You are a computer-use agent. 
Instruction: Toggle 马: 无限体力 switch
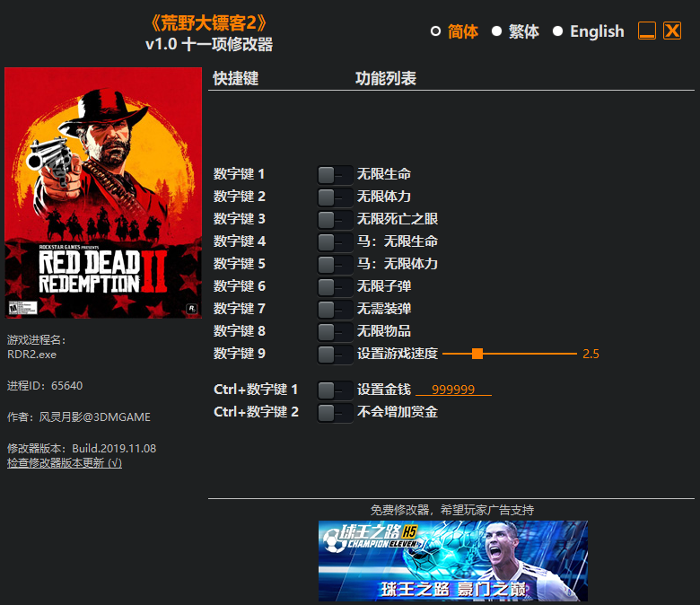tap(335, 265)
